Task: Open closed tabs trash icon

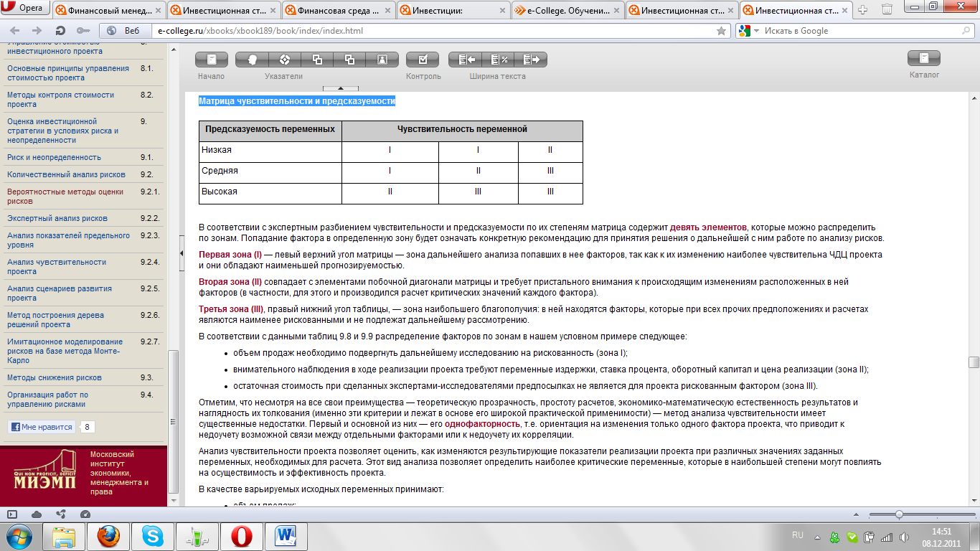Action: click(887, 9)
